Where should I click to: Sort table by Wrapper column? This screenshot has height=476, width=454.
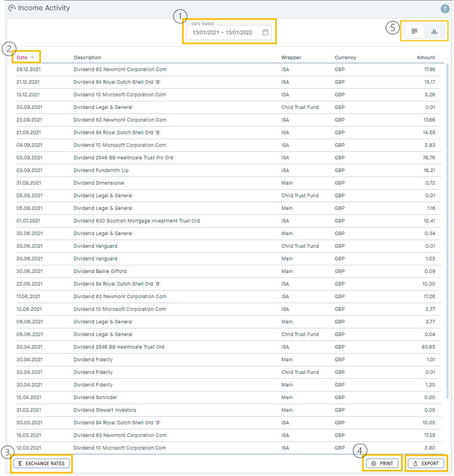pyautogui.click(x=291, y=58)
